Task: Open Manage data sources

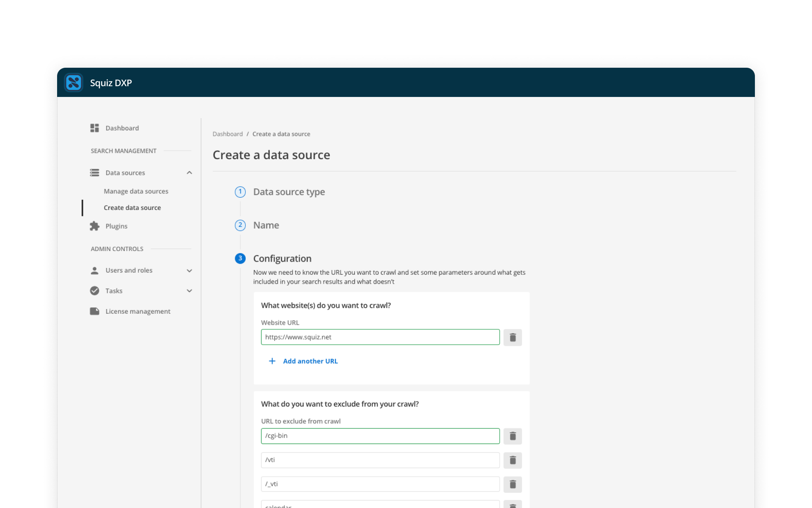Action: coord(136,191)
